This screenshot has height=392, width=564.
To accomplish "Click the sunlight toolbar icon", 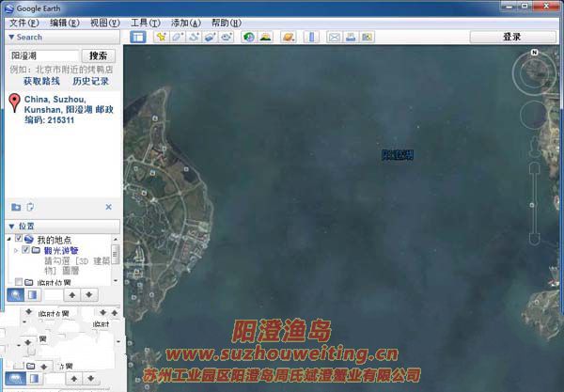I will pos(266,38).
